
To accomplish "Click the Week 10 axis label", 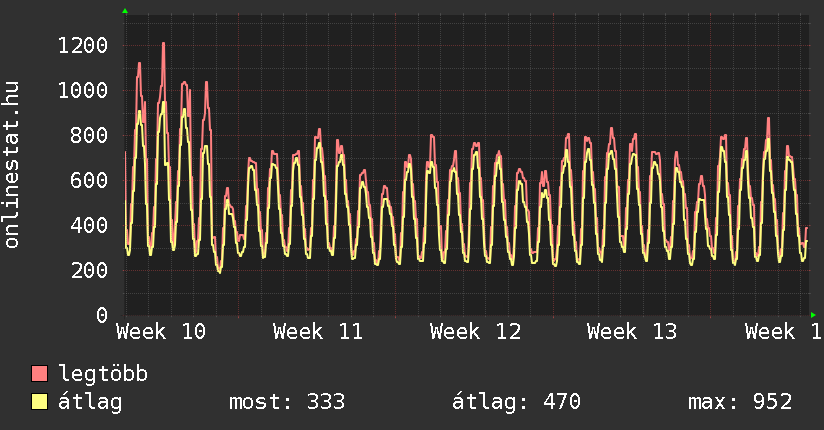I will click(161, 332).
